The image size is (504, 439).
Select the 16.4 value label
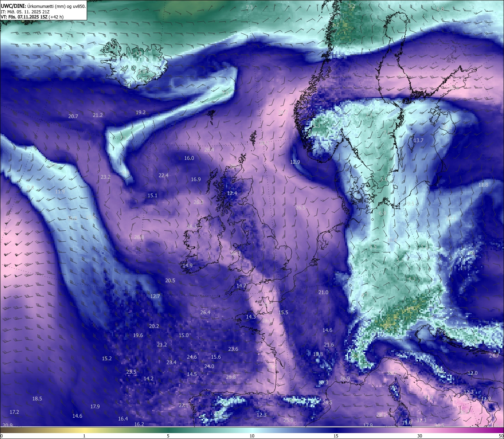click(123, 419)
